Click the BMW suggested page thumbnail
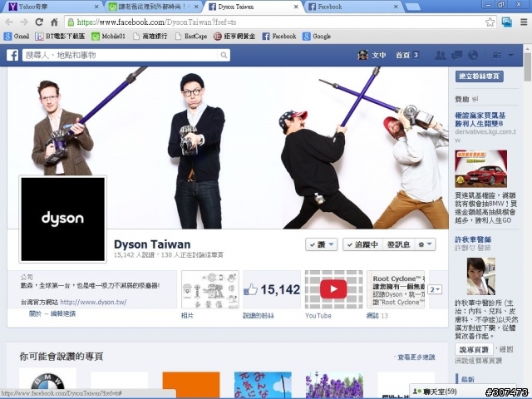Viewport: 532px width, 399px height. pyautogui.click(x=48, y=383)
